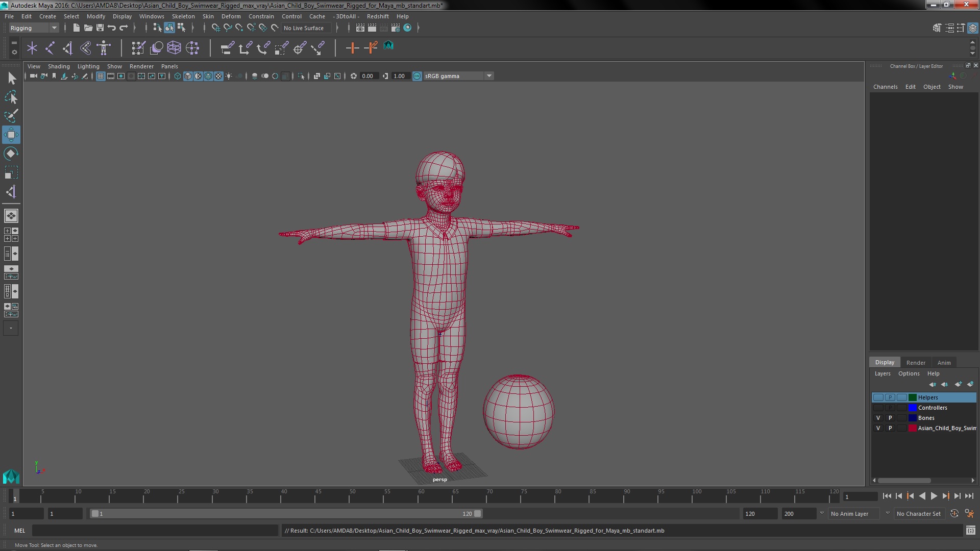Open the Redshift menu
The height and width of the screenshot is (551, 980).
(378, 16)
